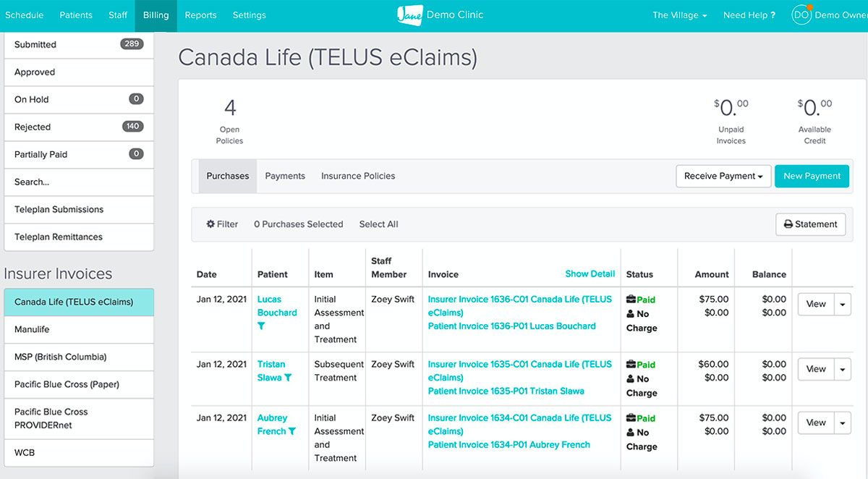Open The Village location dropdown
868x479 pixels.
click(679, 15)
